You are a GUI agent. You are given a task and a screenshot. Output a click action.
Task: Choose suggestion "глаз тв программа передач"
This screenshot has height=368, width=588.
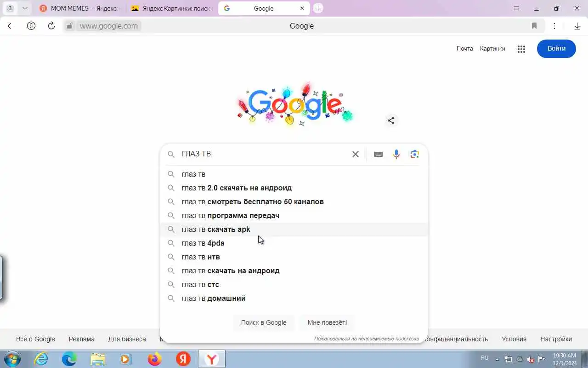(x=294, y=215)
